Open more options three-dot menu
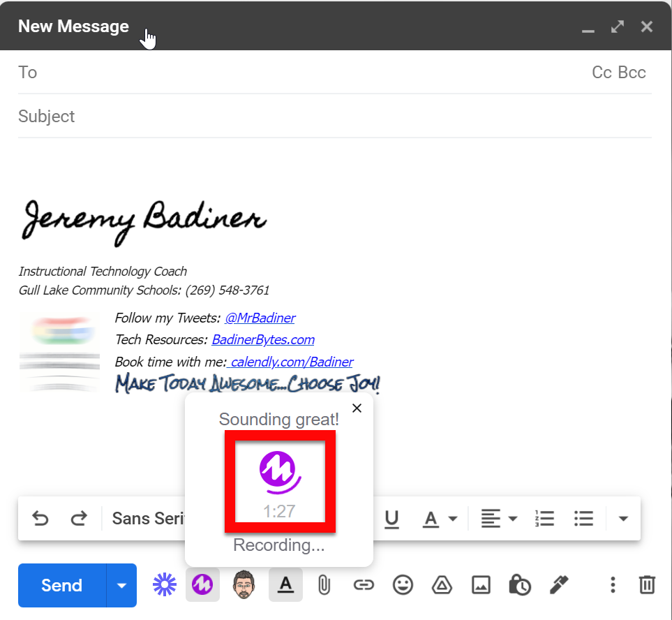672x620 pixels. pyautogui.click(x=613, y=585)
